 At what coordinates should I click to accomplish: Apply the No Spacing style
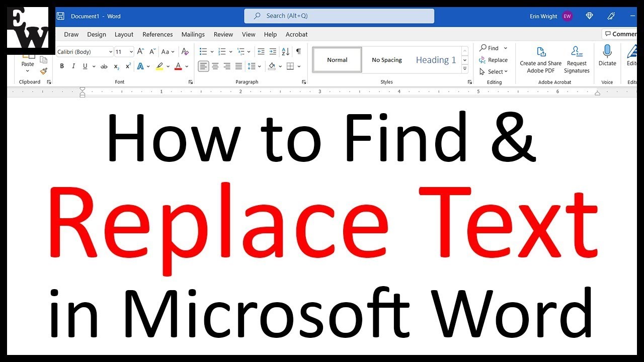386,60
